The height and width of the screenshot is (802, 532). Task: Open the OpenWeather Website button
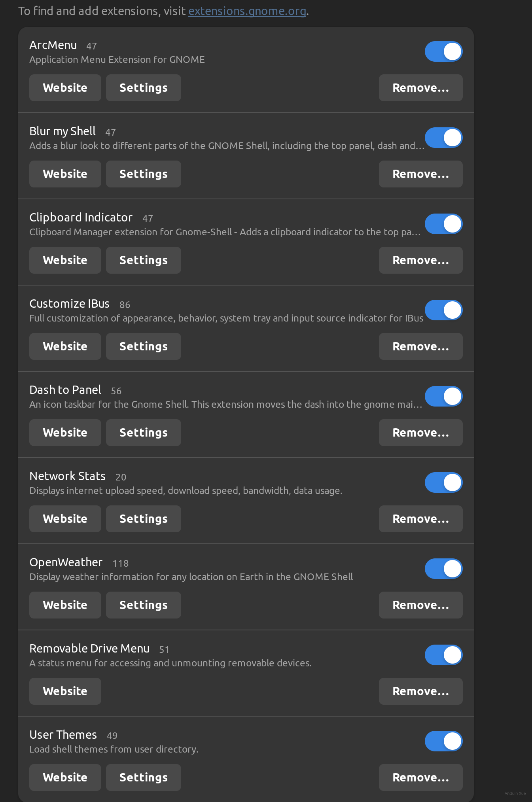[65, 605]
